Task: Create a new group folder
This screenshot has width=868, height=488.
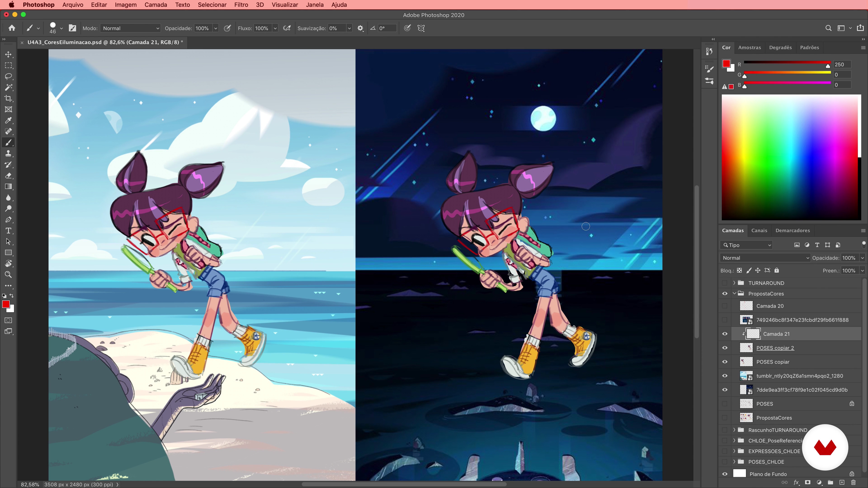Action: (x=830, y=482)
